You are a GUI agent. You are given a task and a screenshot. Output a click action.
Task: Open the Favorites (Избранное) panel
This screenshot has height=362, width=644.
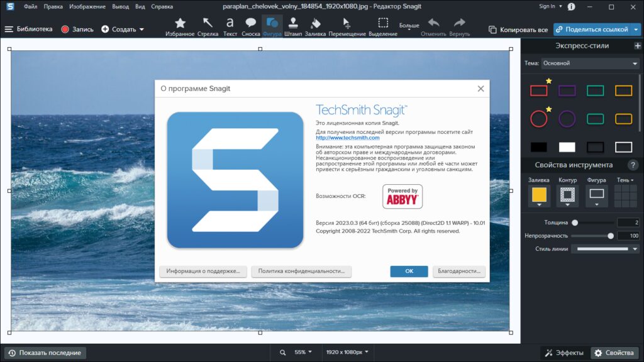(x=180, y=25)
